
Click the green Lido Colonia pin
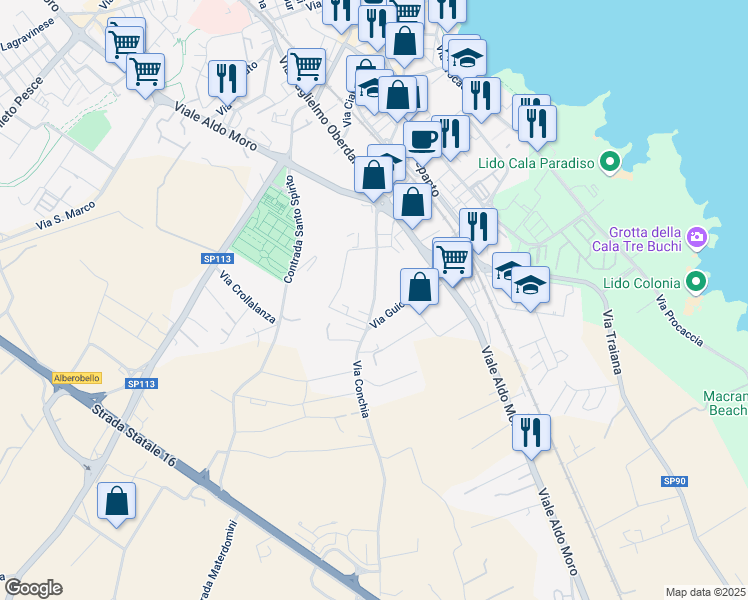tap(695, 283)
